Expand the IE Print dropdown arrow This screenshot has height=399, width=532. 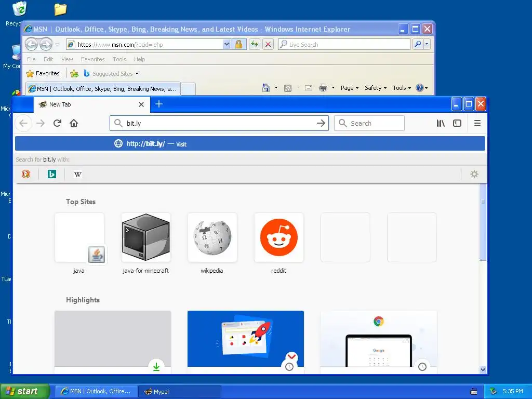click(333, 88)
